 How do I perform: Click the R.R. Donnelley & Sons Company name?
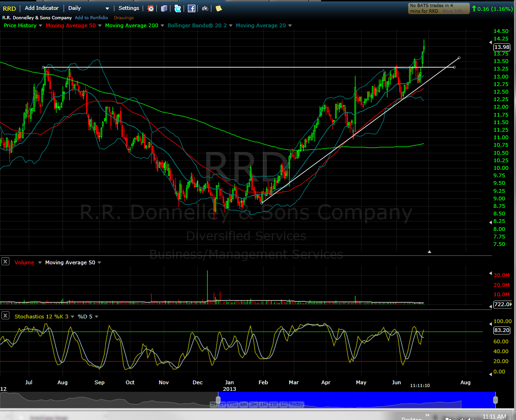37,18
